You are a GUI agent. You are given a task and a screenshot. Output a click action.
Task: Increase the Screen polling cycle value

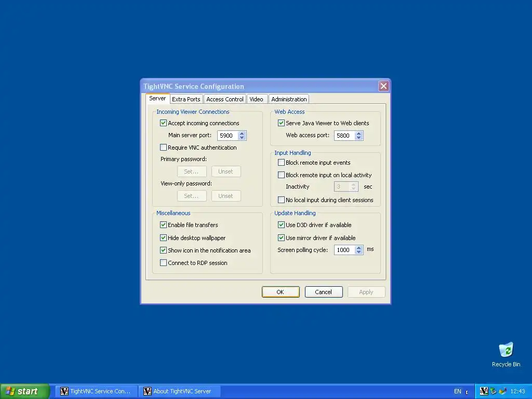point(358,248)
